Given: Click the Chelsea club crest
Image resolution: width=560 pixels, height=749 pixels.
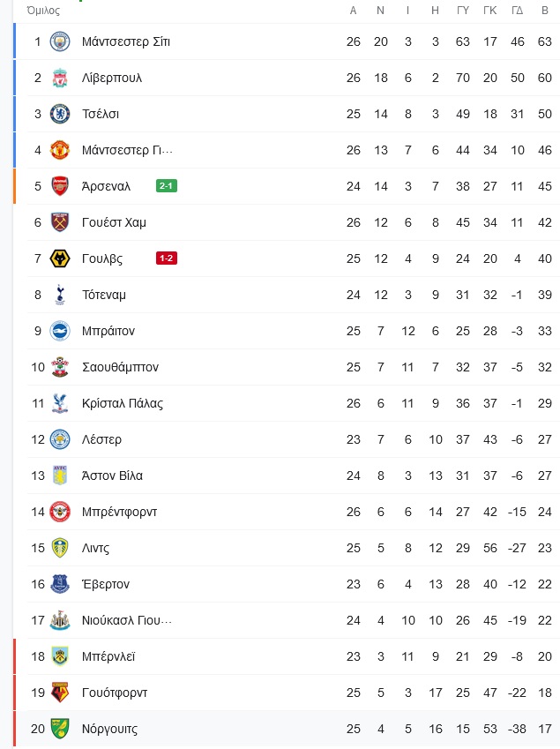Looking at the screenshot, I should point(60,114).
